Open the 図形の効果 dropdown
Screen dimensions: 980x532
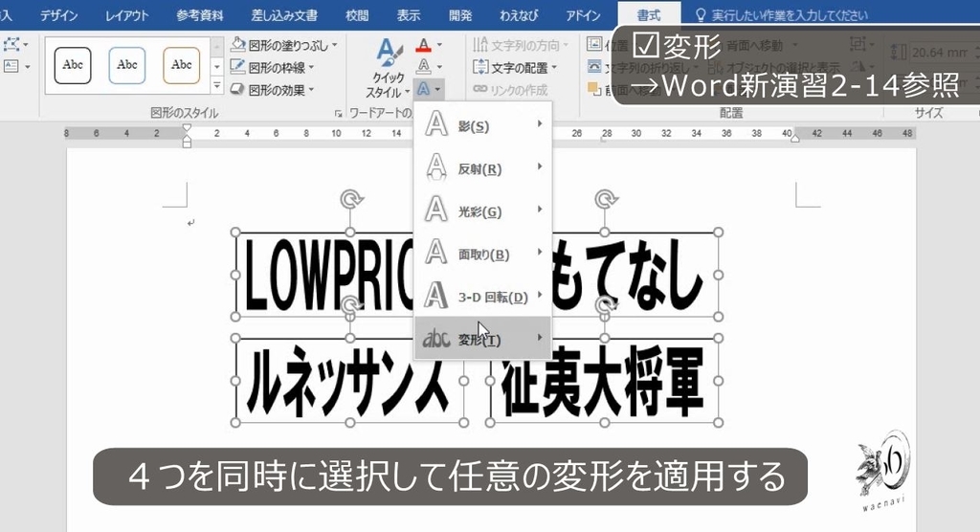(x=273, y=89)
